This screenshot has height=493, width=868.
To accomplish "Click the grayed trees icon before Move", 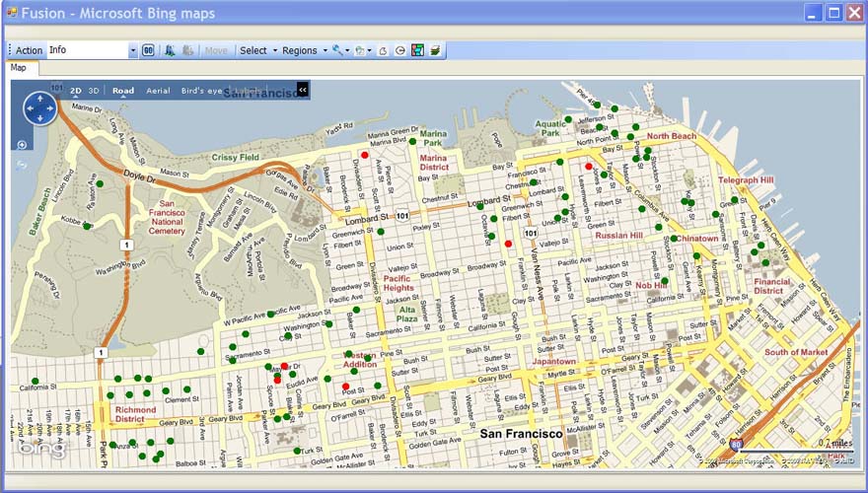I will click(x=188, y=50).
